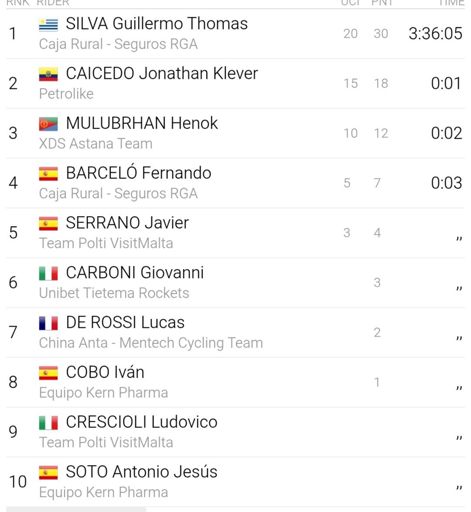Click the TIME column header
471x512 pixels.
(452, 3)
